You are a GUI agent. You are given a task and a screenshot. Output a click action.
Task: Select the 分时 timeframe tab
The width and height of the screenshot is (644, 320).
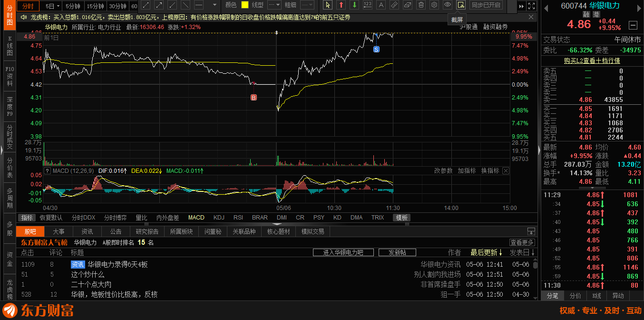pos(28,6)
